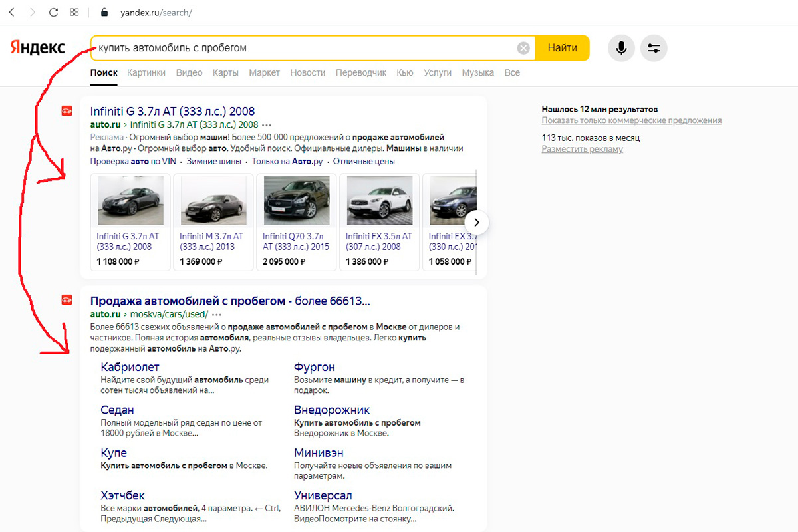Click Разместить рекламу link
The width and height of the screenshot is (798, 532).
tap(582, 149)
